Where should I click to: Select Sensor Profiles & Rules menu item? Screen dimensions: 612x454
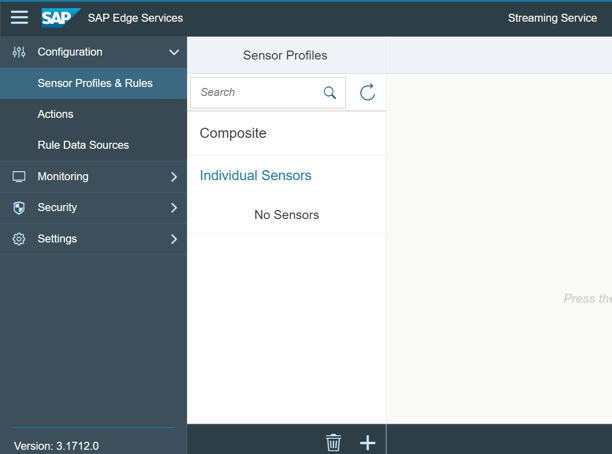coord(93,83)
